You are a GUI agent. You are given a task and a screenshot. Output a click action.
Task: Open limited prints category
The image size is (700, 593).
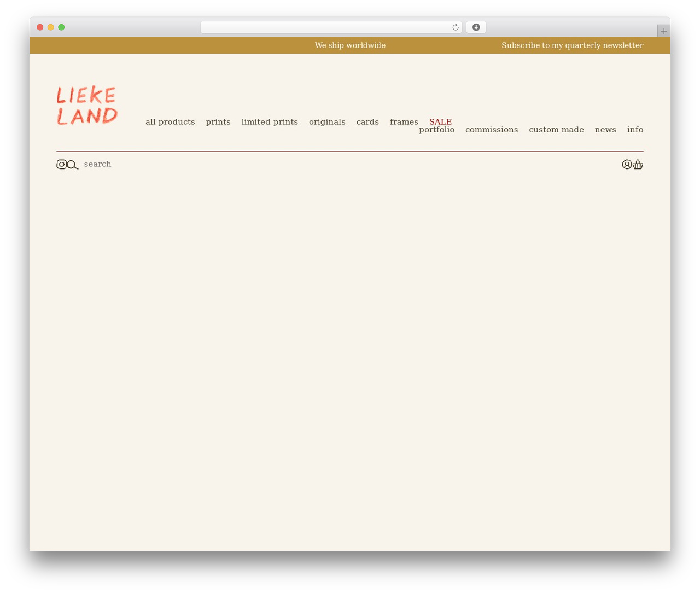[x=270, y=122]
